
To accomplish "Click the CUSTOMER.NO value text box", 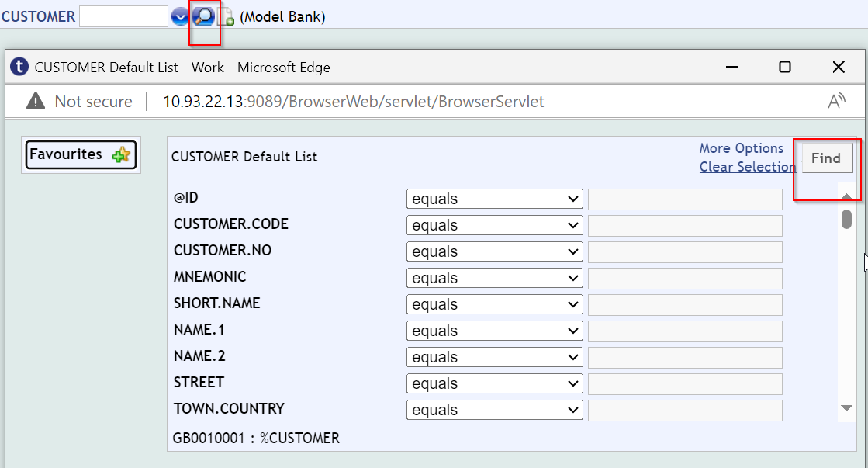I will click(684, 252).
